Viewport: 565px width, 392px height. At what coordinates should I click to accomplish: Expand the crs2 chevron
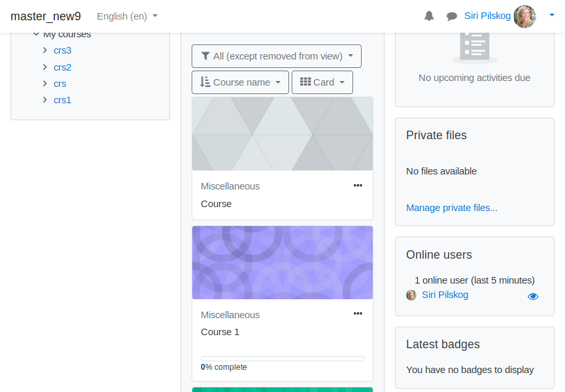point(45,67)
